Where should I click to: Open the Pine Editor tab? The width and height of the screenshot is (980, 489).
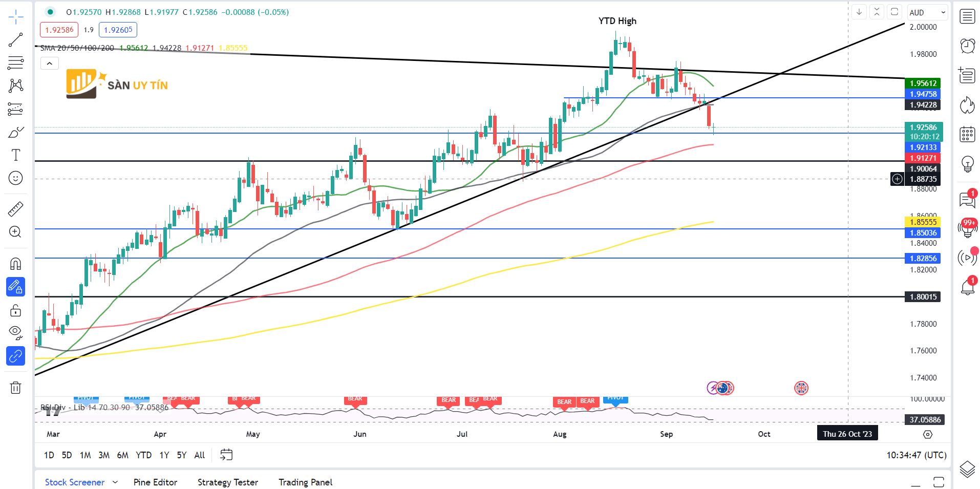(155, 482)
